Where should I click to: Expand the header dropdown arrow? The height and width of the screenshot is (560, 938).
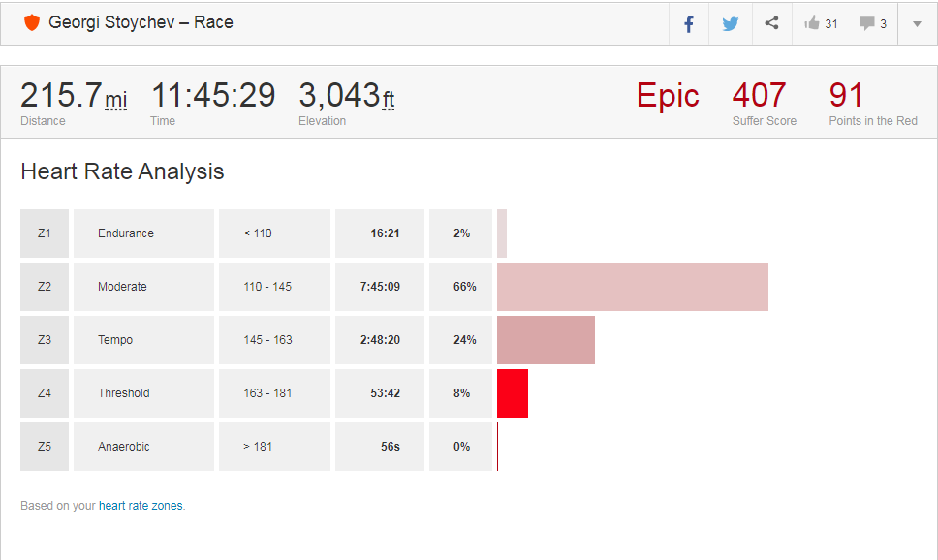[917, 23]
